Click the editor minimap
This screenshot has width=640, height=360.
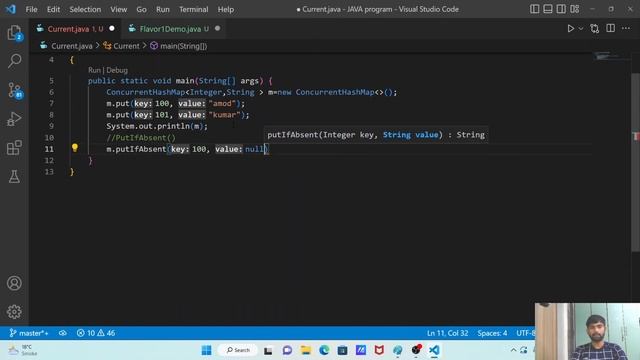[610, 57]
